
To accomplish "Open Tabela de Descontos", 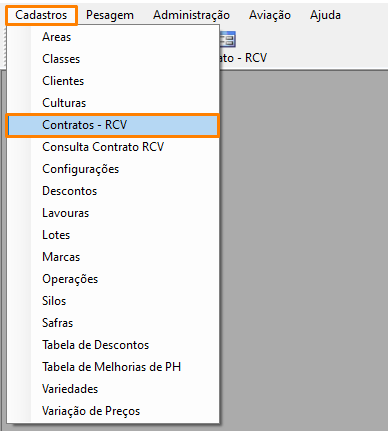I will point(113,345).
